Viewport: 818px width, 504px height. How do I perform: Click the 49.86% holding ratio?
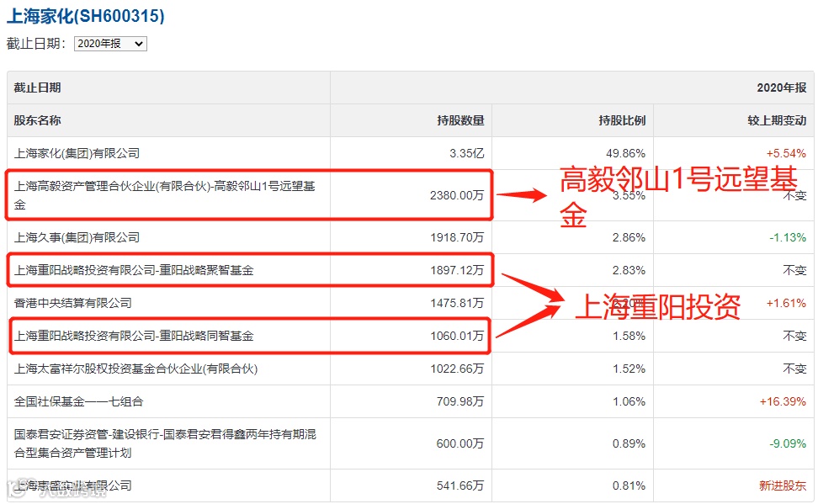click(x=625, y=153)
